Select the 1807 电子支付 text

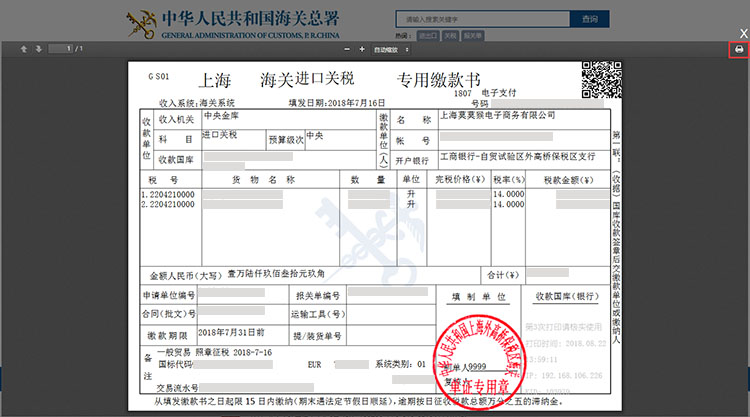(485, 93)
